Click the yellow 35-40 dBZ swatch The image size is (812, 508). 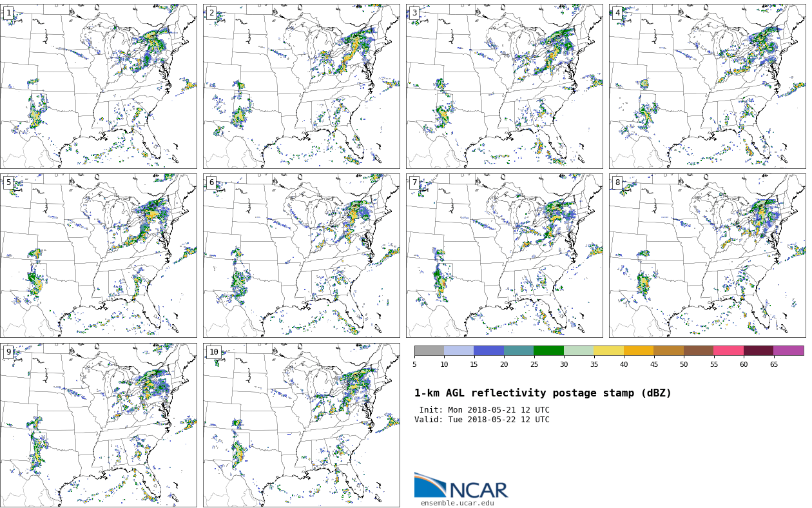pos(608,351)
